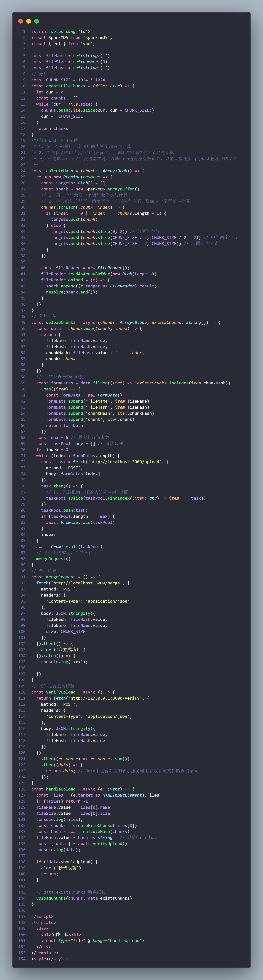The height and width of the screenshot is (980, 263).
Task: Click the resolve(spark.end()) statement
Action: click(72, 292)
